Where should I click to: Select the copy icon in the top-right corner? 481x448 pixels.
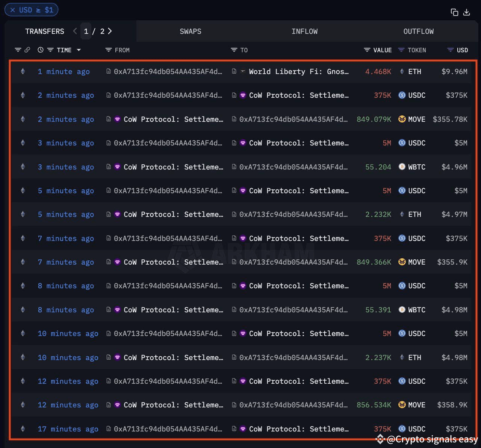tap(454, 12)
